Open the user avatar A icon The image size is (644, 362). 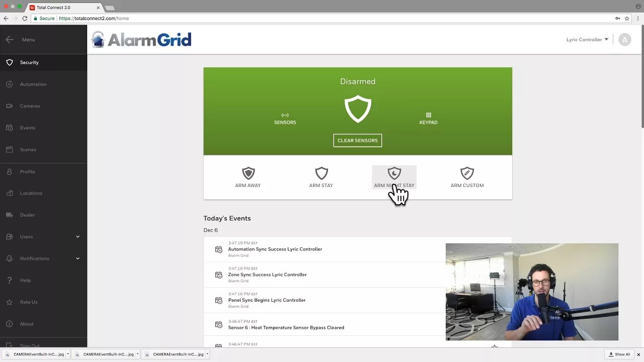625,40
